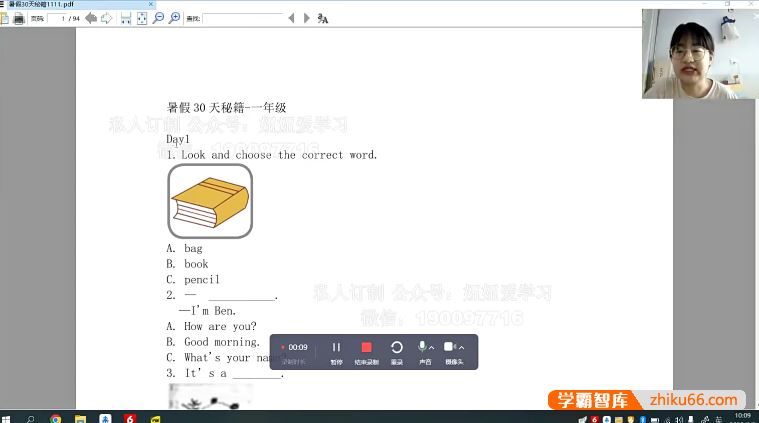The height and width of the screenshot is (423, 759).
Task: Open the Windows Start menu
Action: coord(5,419)
